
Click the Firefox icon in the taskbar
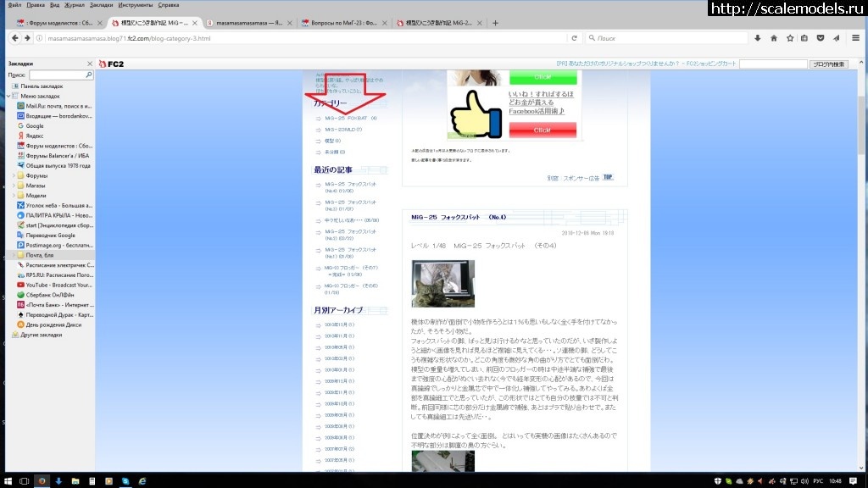point(42,481)
